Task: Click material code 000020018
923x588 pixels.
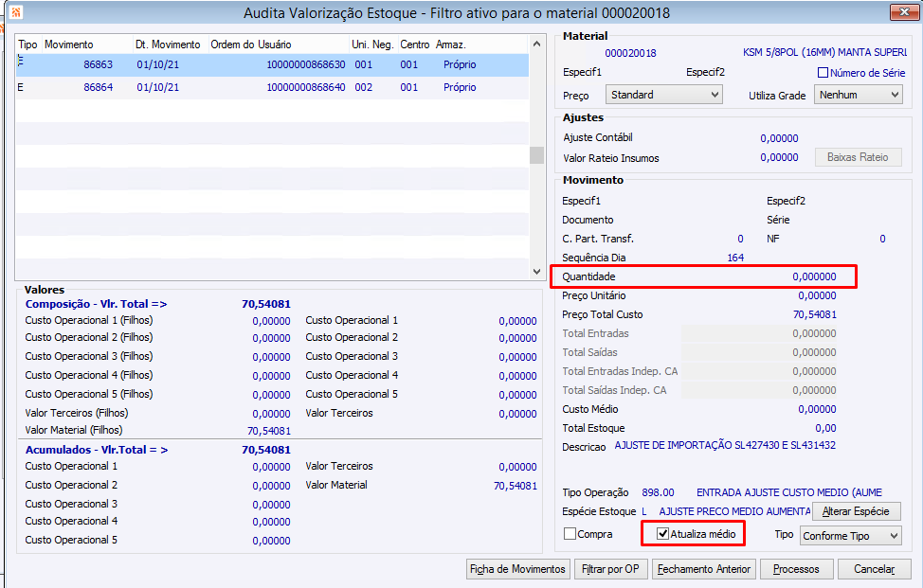Action: 630,53
